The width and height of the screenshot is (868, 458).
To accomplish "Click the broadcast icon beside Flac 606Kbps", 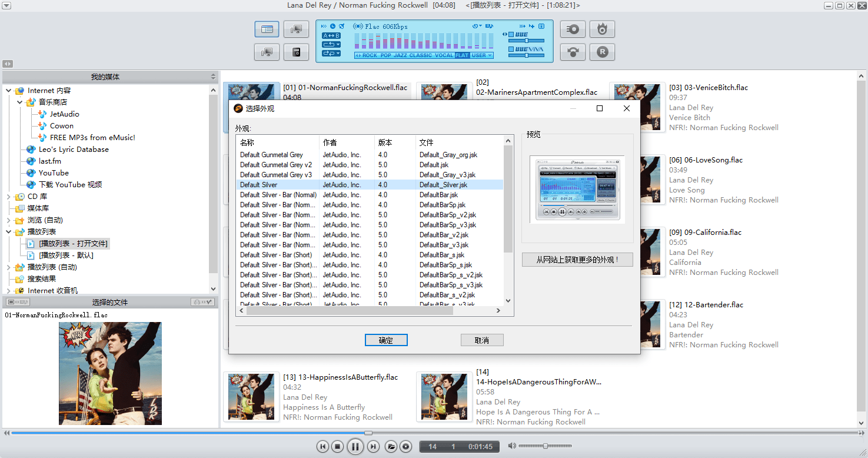I will coord(358,26).
